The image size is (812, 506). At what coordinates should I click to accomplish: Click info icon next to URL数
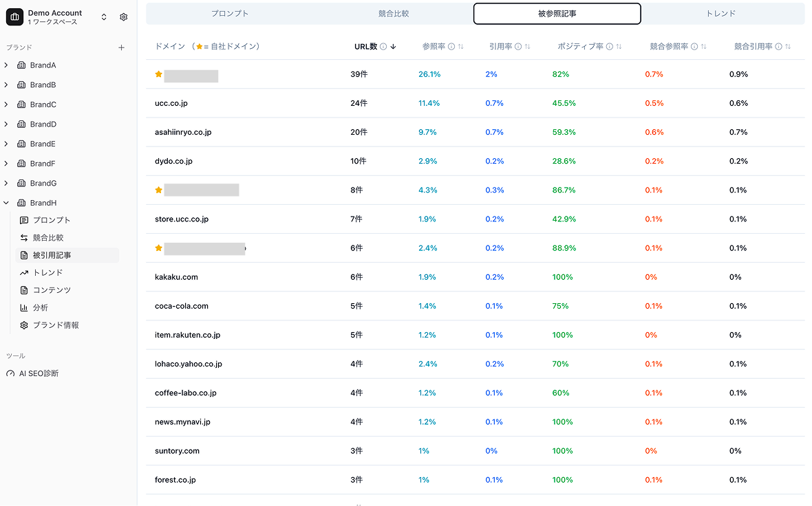point(383,47)
